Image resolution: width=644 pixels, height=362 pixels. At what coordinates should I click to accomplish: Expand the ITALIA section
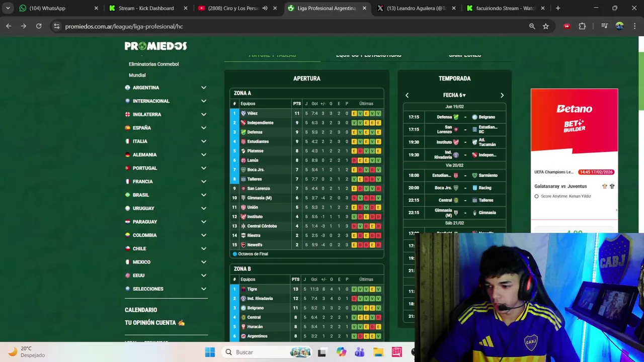(x=166, y=141)
